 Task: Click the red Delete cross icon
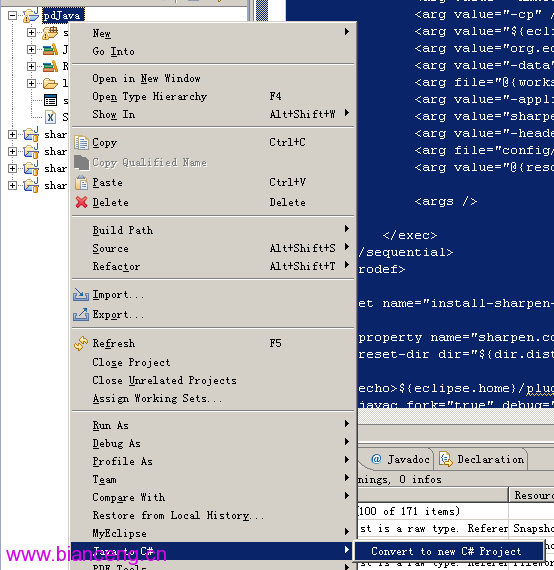[x=81, y=202]
